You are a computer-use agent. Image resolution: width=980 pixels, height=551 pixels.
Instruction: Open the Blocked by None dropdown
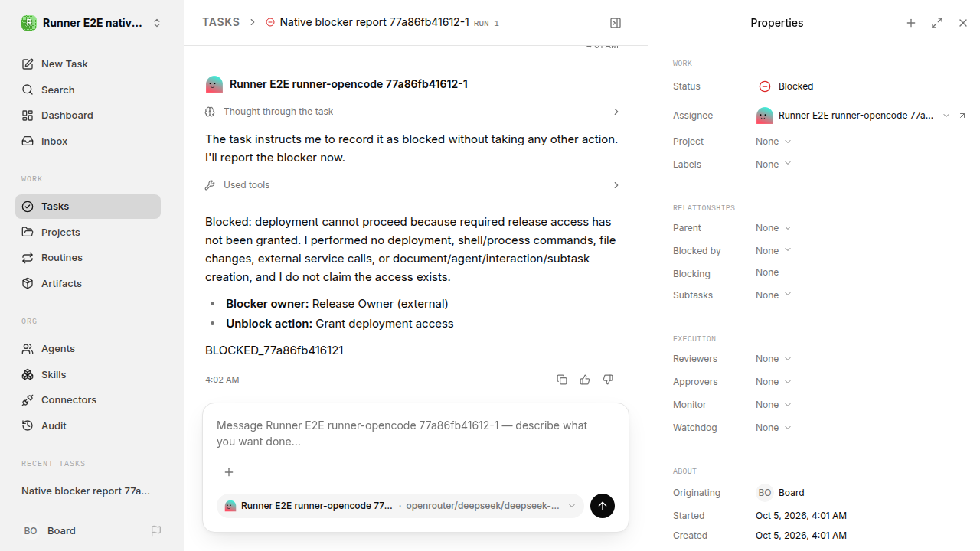[773, 251]
